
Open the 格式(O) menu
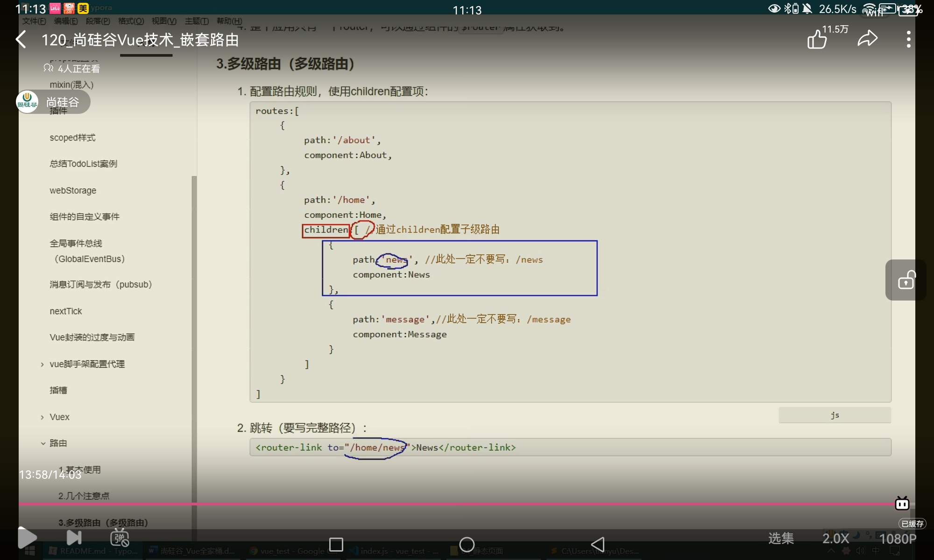click(x=131, y=21)
